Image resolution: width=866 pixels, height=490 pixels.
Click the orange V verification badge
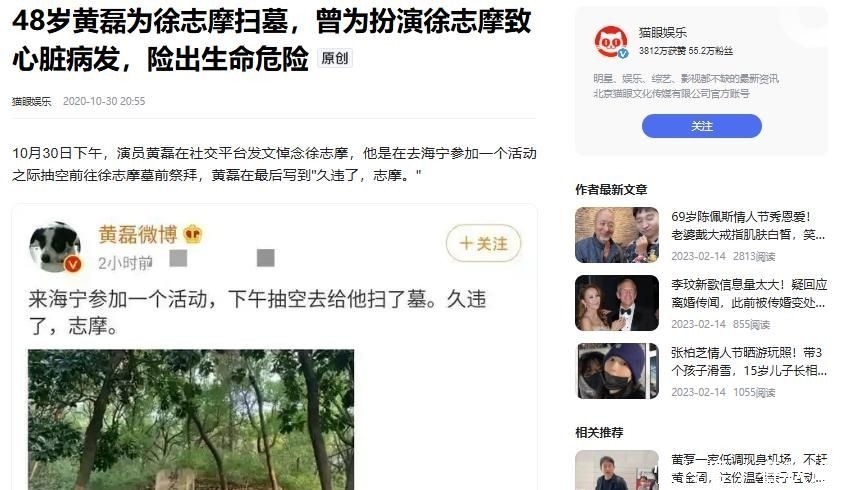point(72,265)
